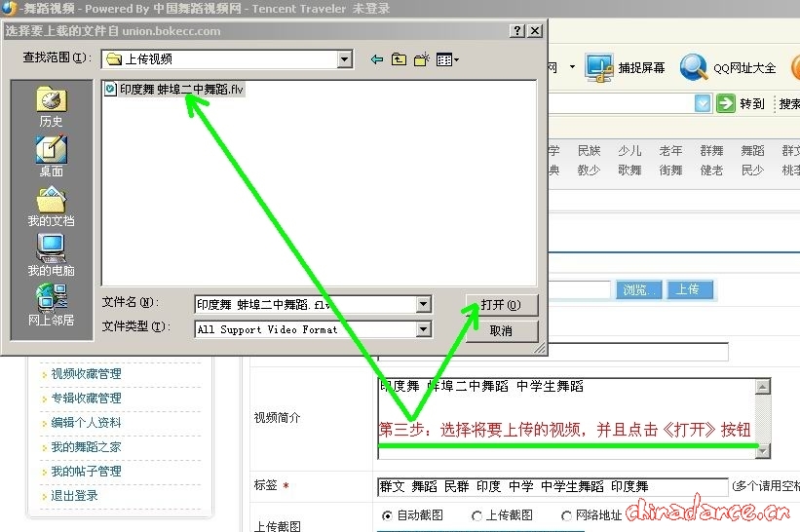Click 退出登录 in the sidebar
The image size is (800, 532).
[x=74, y=495]
